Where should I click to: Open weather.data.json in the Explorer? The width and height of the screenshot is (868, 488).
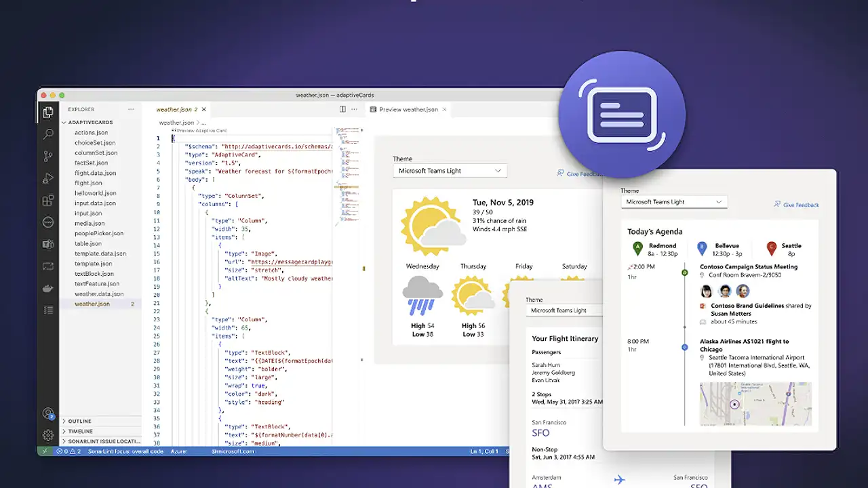point(99,294)
